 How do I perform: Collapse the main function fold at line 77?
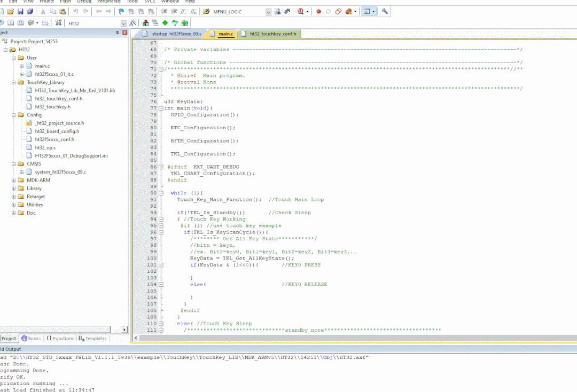pos(161,108)
